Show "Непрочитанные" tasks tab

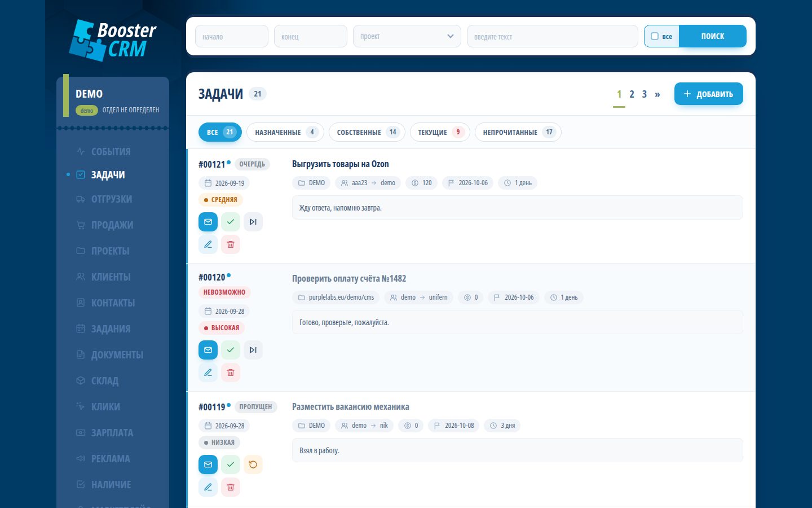(x=518, y=132)
